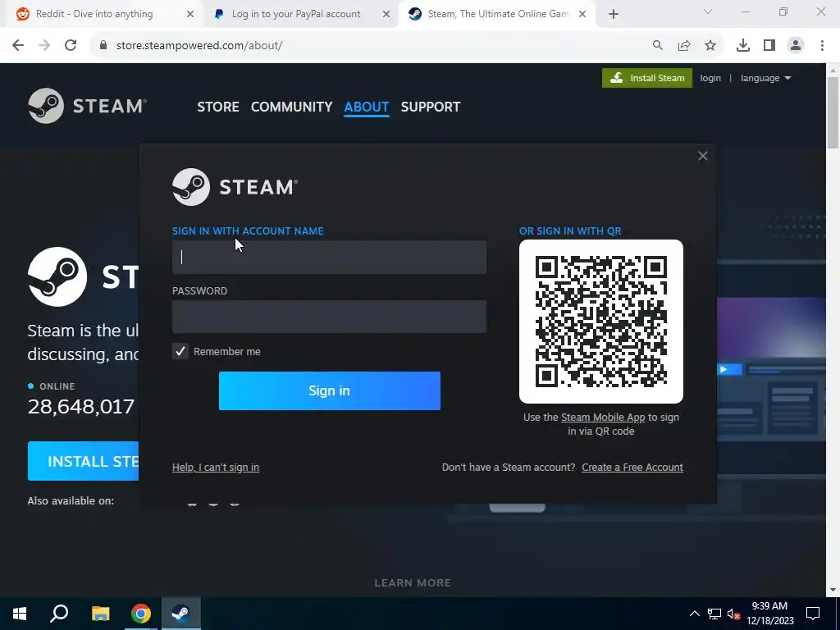Click the muted volume tray icon
Screen dimensions: 840x630
[733, 614]
